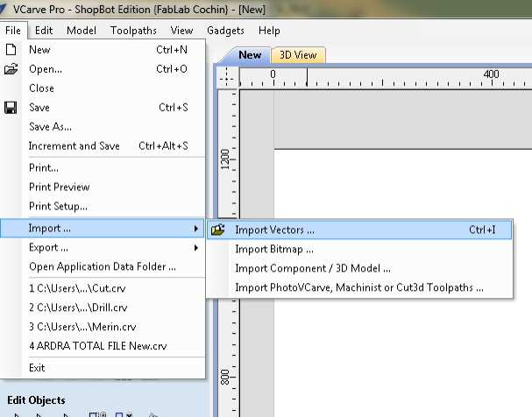
Task: Choose Exit from the File menu
Action: click(x=103, y=368)
